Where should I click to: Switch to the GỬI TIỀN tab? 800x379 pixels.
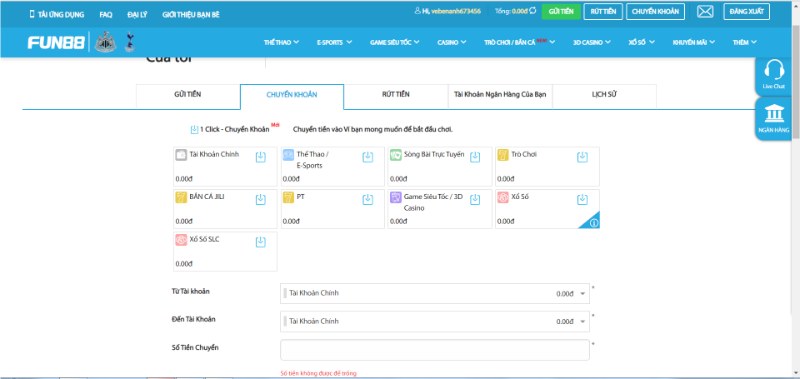click(x=188, y=96)
